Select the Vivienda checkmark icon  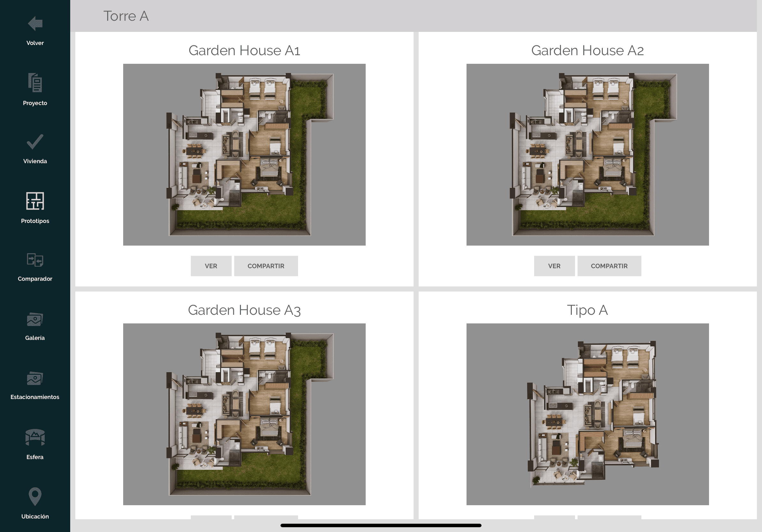[35, 142]
